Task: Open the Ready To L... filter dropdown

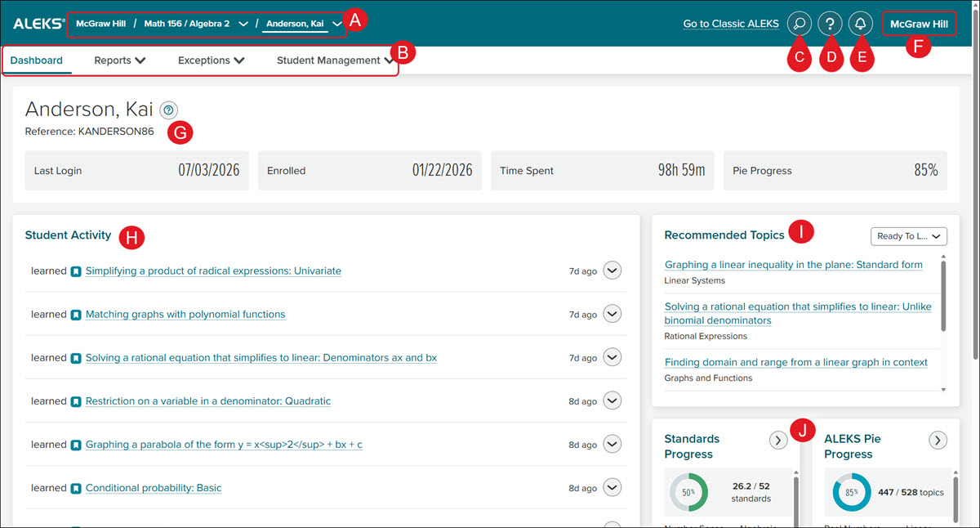Action: [x=908, y=236]
